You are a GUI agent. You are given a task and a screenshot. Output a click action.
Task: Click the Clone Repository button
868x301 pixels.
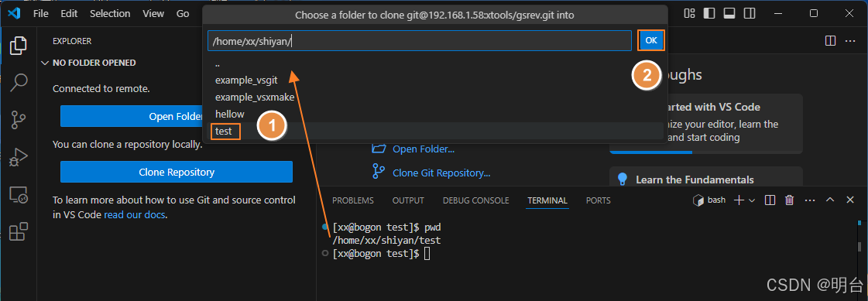[176, 172]
